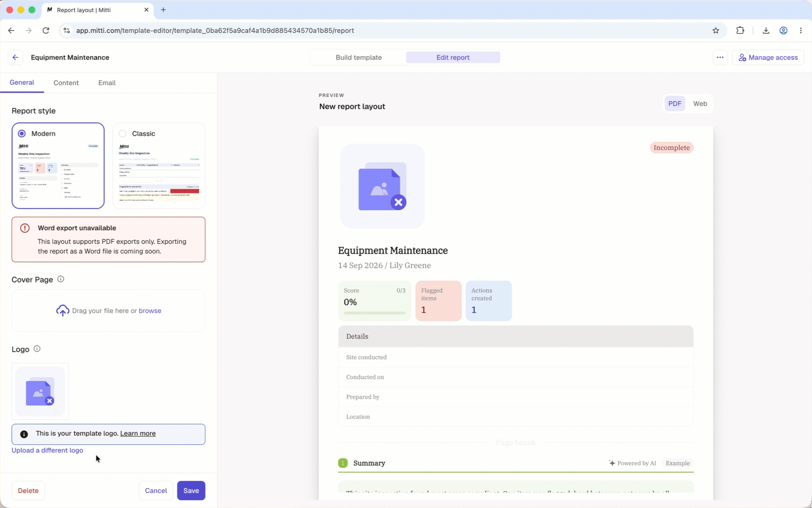Click the browse link for cover page
The width and height of the screenshot is (812, 508).
(150, 311)
